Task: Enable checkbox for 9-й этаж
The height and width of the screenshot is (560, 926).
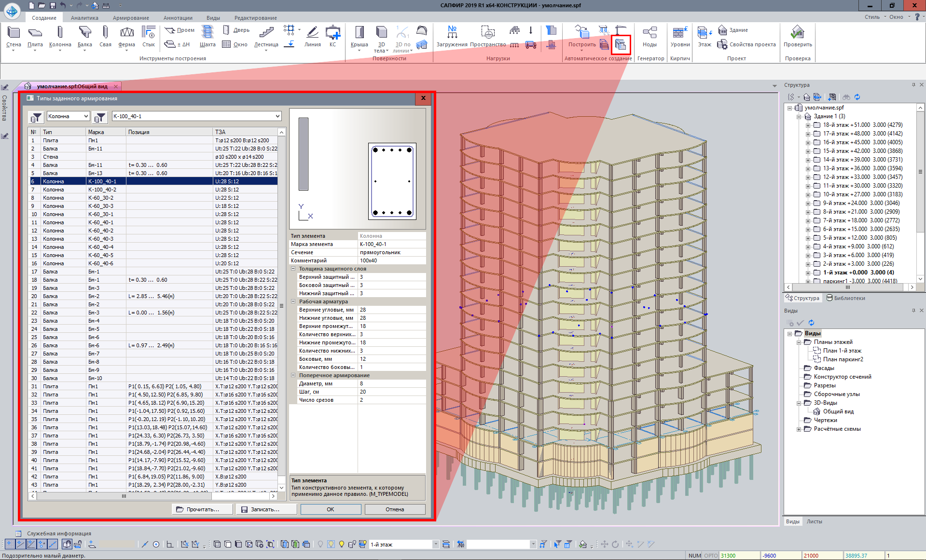Action: pyautogui.click(x=817, y=203)
